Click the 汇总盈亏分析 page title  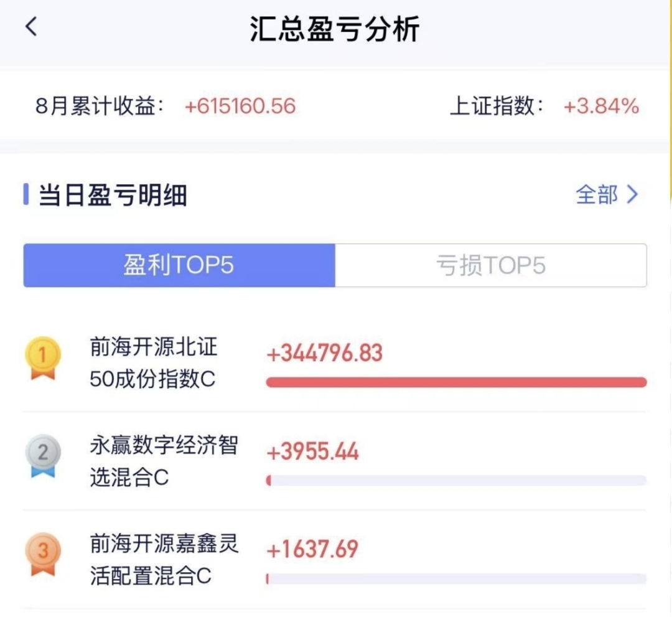click(x=335, y=29)
